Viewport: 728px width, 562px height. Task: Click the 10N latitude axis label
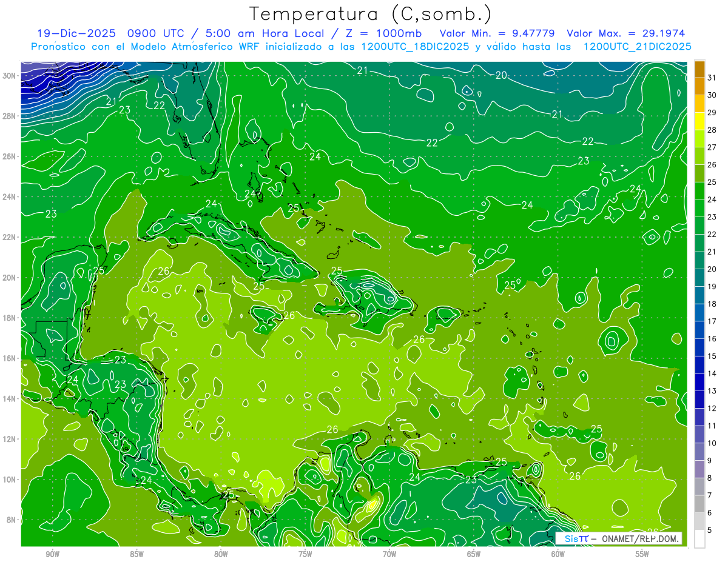tap(10, 480)
